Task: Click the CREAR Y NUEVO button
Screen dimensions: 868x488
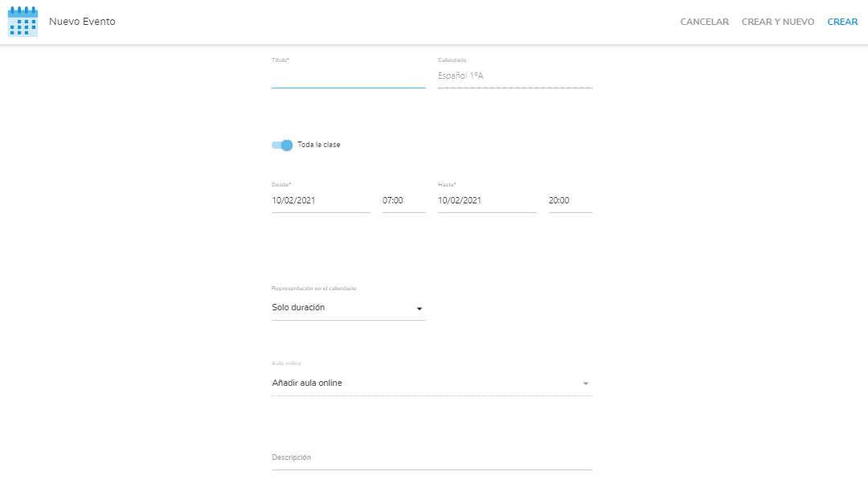Action: tap(777, 22)
